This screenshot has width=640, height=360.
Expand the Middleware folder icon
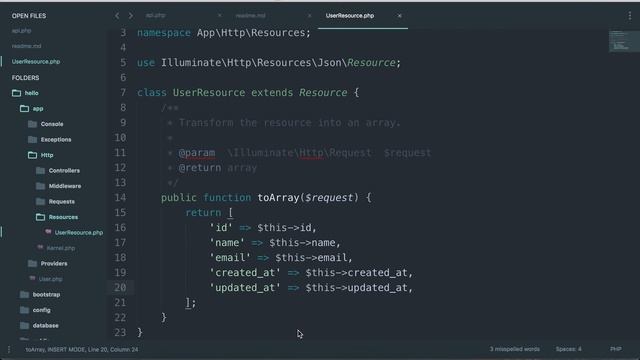tap(40, 186)
